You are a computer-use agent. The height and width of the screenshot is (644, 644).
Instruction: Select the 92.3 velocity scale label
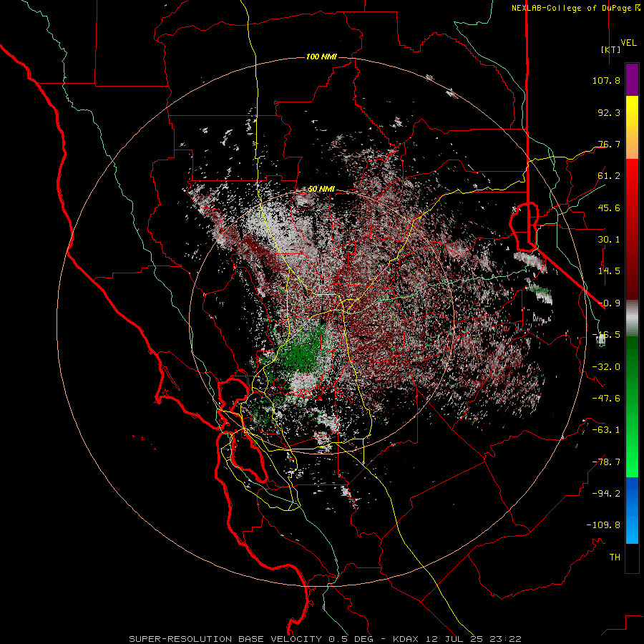(x=609, y=112)
